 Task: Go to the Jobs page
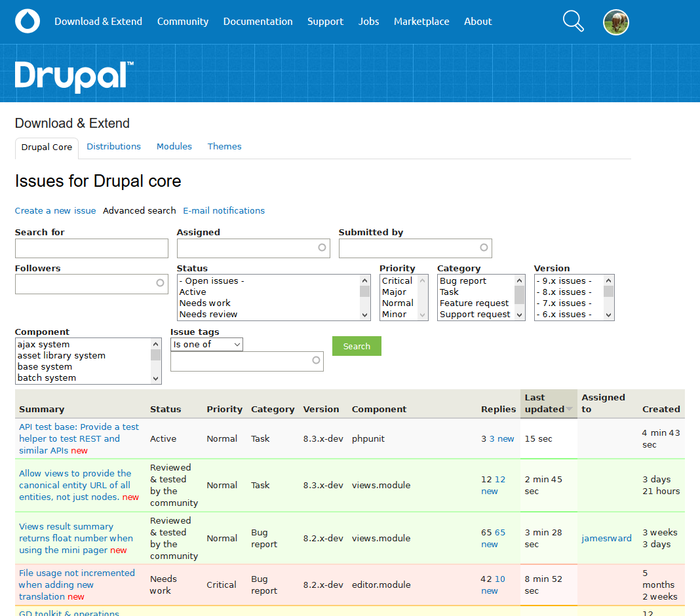click(369, 22)
